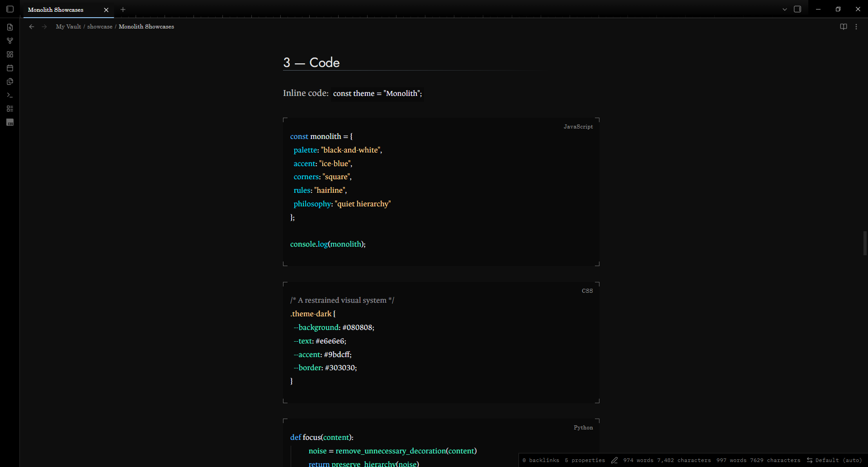Click showcase folder in the breadcrumb
This screenshot has height=467, width=868.
(x=100, y=27)
